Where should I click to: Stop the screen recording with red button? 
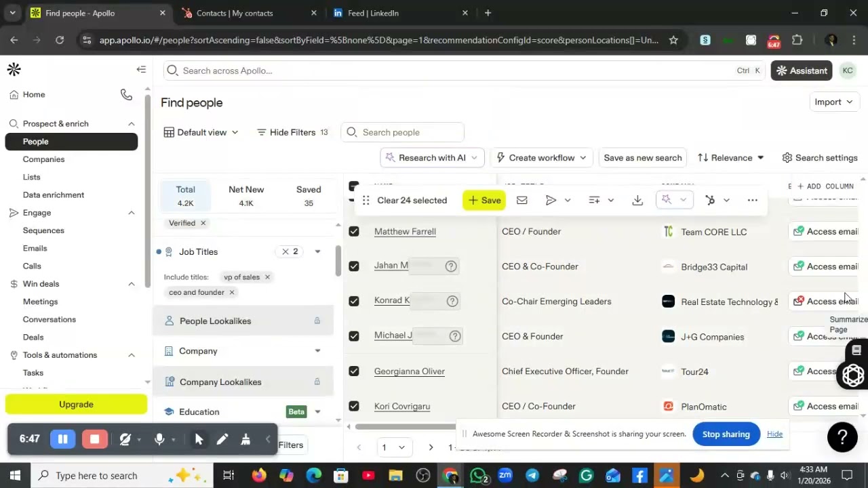(95, 439)
